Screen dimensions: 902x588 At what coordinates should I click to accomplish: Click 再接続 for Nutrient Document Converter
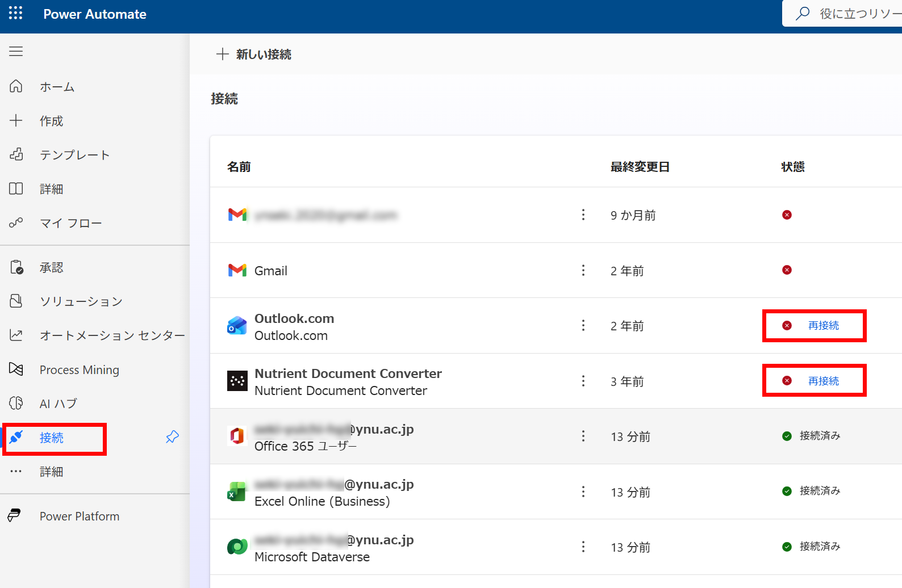tap(823, 381)
